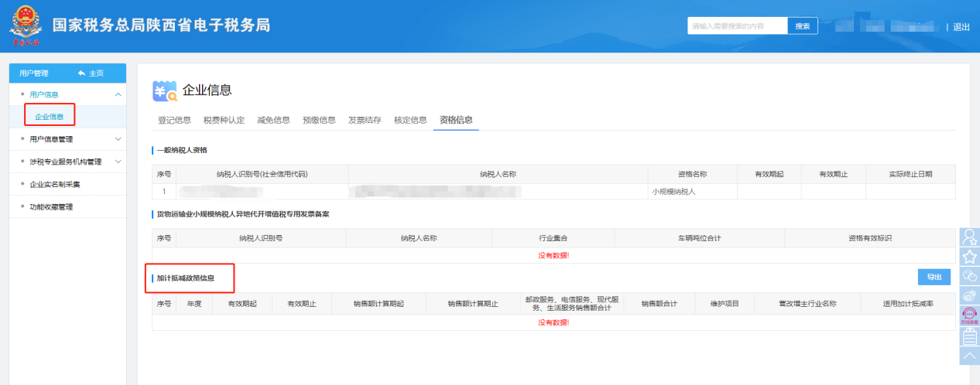
Task: Open the WeChat icon in floating sidebar
Action: [969, 276]
